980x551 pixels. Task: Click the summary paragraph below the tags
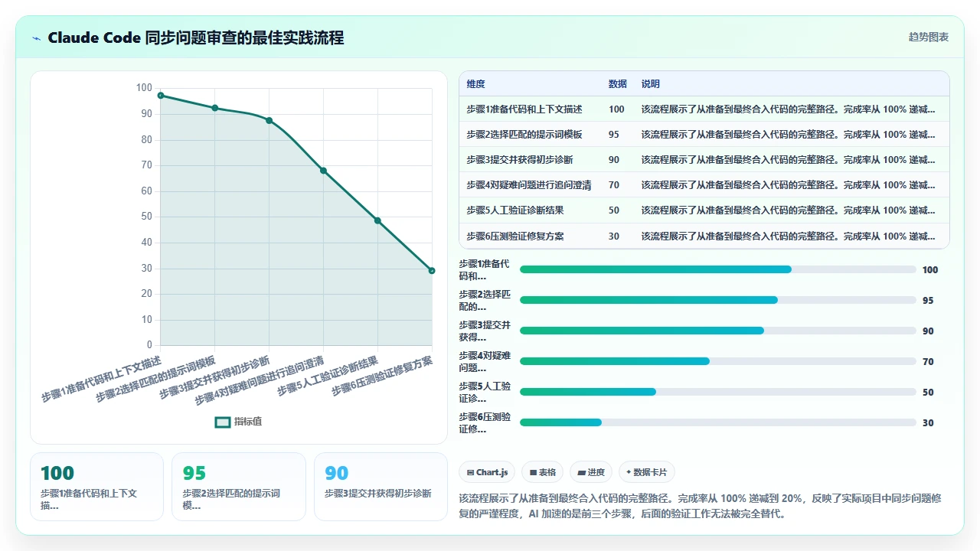[x=700, y=506]
